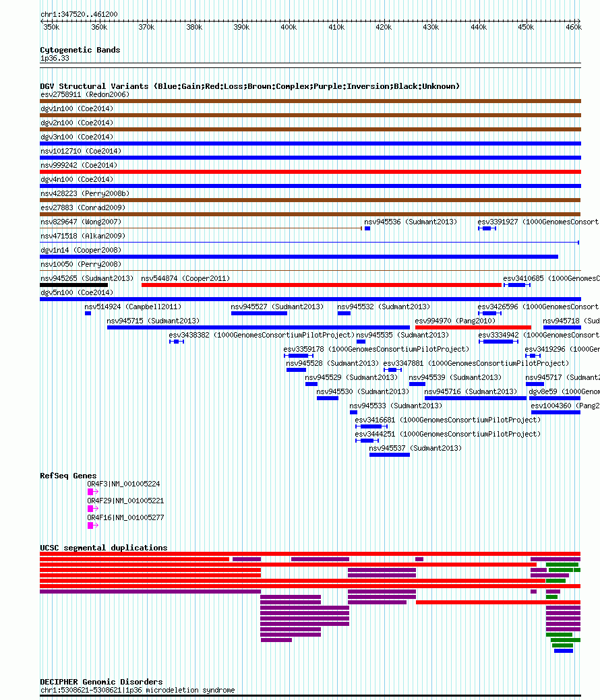Image resolution: width=600 pixels, height=700 pixels.
Task: Click the OR4F16 gene arrow glyph
Action: pos(92,526)
